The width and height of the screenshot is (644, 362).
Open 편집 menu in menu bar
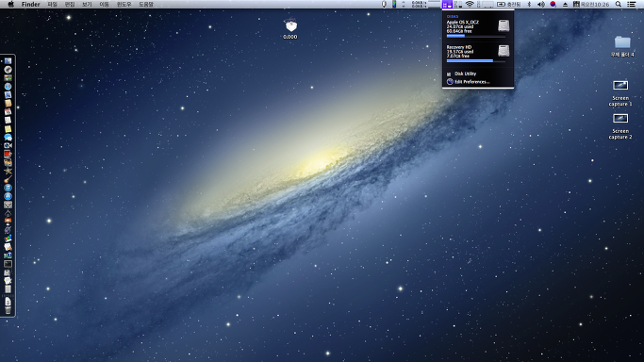pos(70,4)
